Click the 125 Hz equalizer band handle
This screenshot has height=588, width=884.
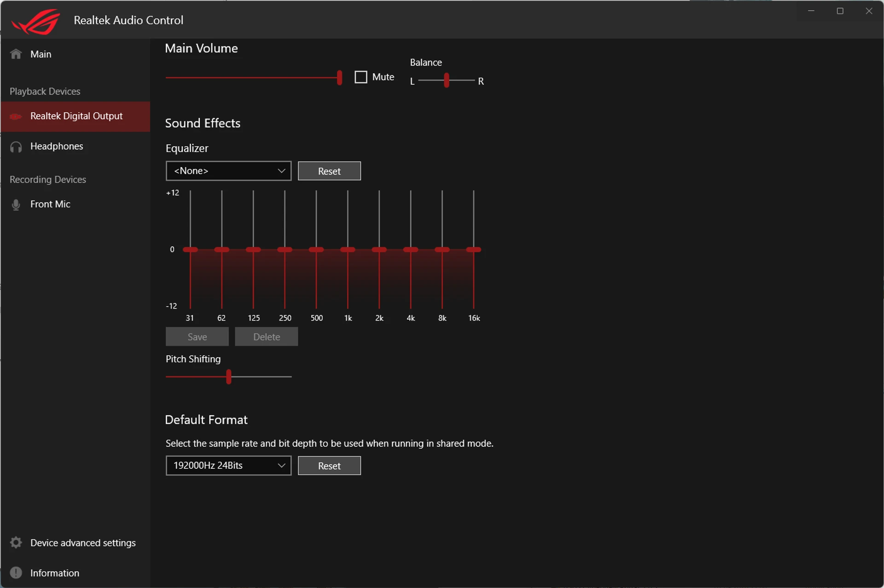pos(253,250)
